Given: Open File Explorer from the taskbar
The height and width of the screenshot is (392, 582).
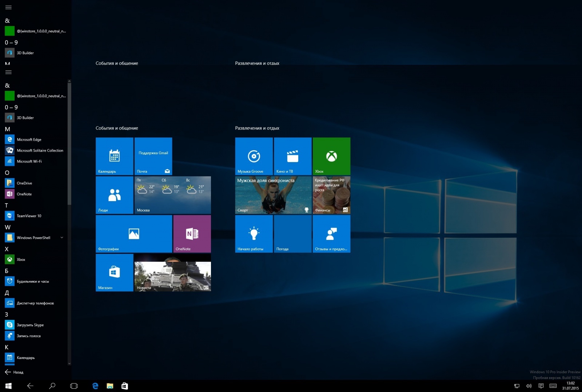Looking at the screenshot, I should coord(110,386).
